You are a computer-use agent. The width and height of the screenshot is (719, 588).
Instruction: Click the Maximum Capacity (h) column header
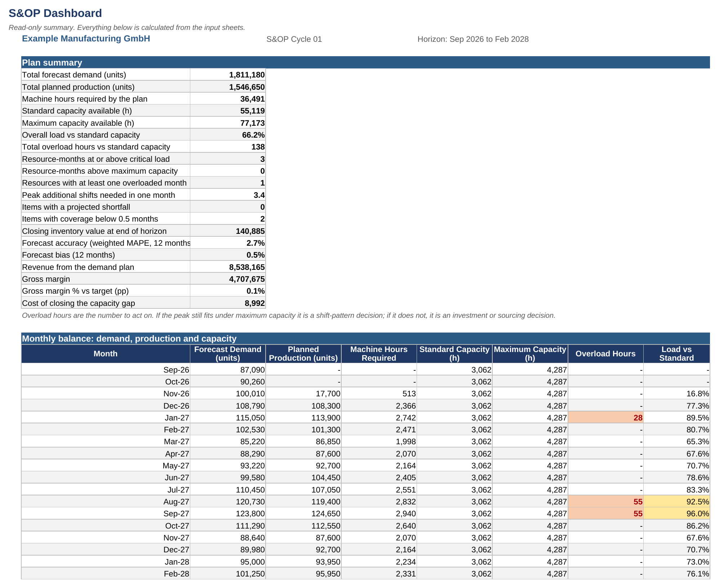point(530,354)
